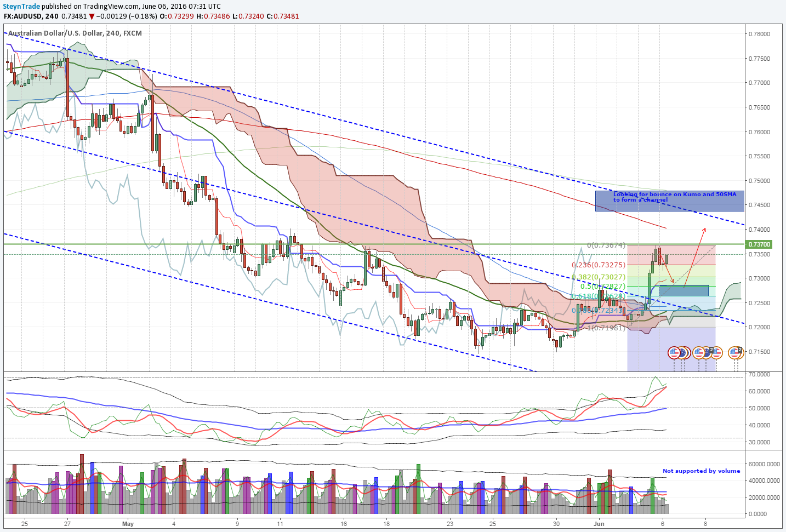Click the 0.76000 price axis label
Image resolution: width=786 pixels, height=532 pixels.
click(759, 132)
